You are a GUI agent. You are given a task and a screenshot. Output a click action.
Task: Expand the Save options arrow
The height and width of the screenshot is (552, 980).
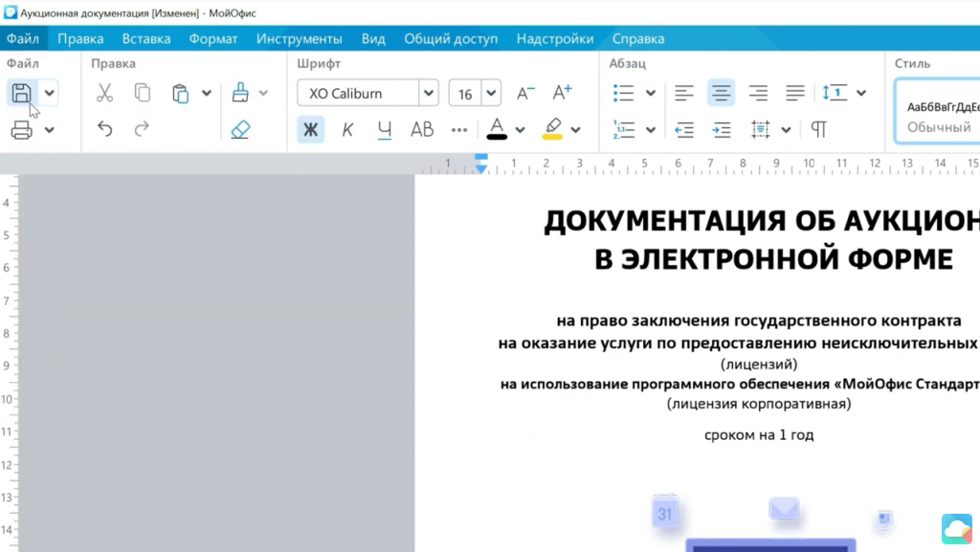50,94
